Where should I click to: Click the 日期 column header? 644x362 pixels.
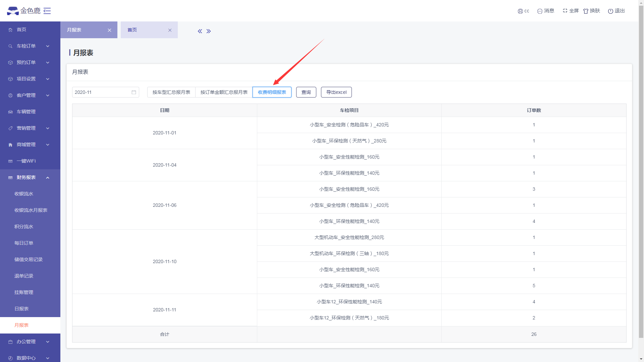(x=165, y=110)
